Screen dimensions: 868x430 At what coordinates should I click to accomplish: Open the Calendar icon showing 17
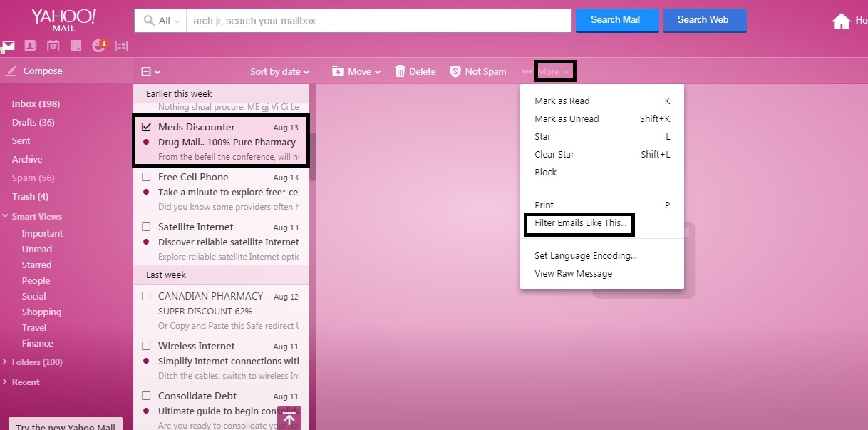[53, 46]
